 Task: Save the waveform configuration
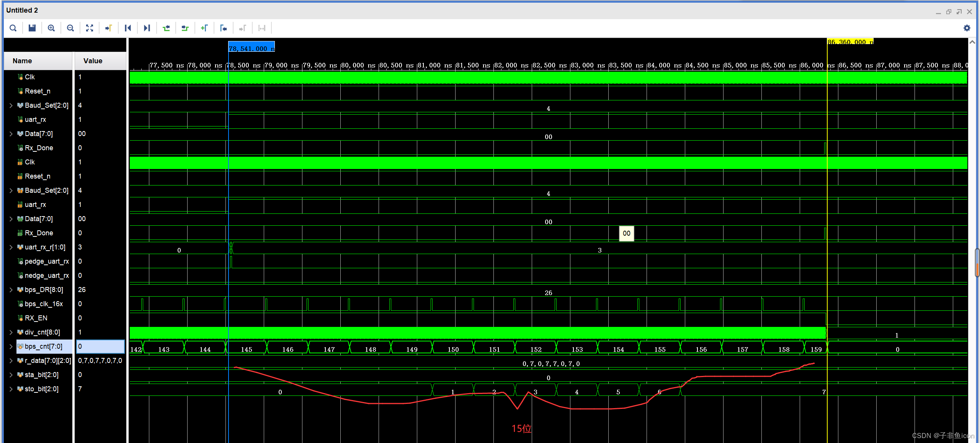(32, 28)
